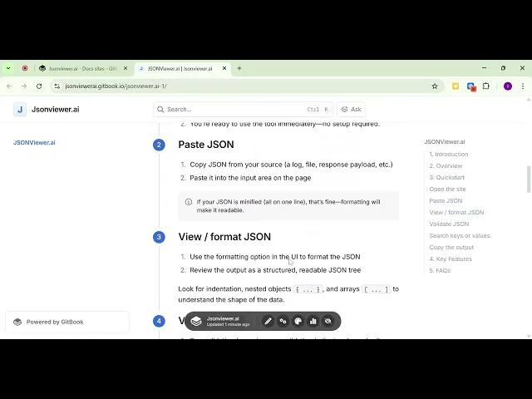Jump to Copy the output in outline
This screenshot has width=532, height=399.
pos(451,248)
